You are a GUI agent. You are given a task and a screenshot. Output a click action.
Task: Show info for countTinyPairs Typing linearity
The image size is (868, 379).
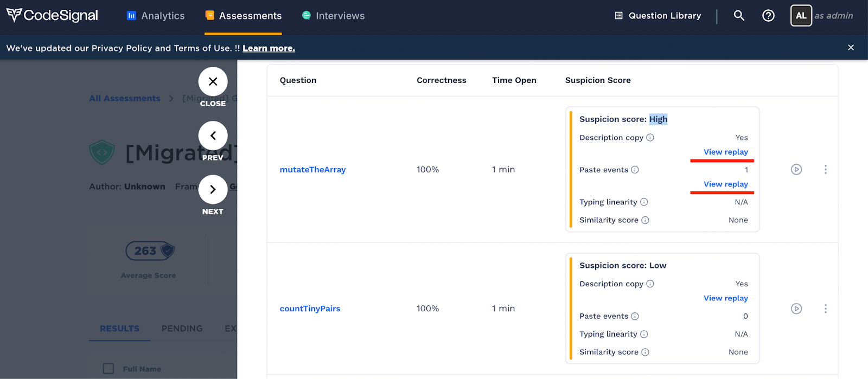point(644,334)
